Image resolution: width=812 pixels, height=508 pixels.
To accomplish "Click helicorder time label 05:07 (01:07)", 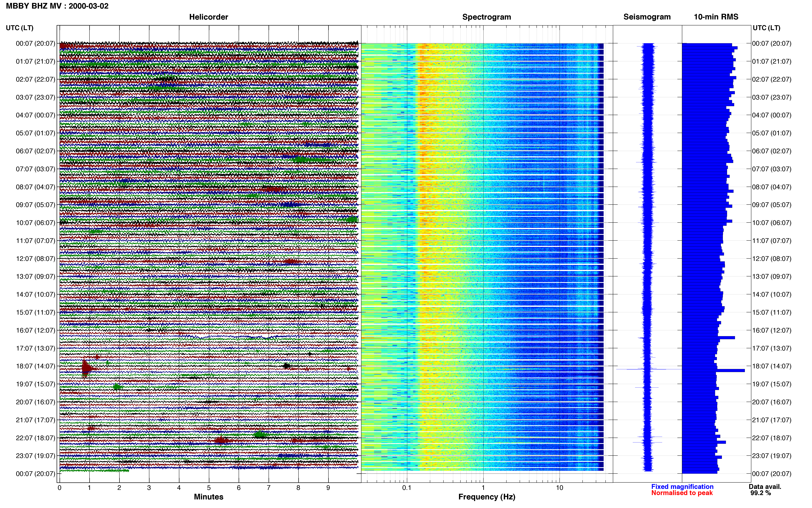I will click(35, 133).
